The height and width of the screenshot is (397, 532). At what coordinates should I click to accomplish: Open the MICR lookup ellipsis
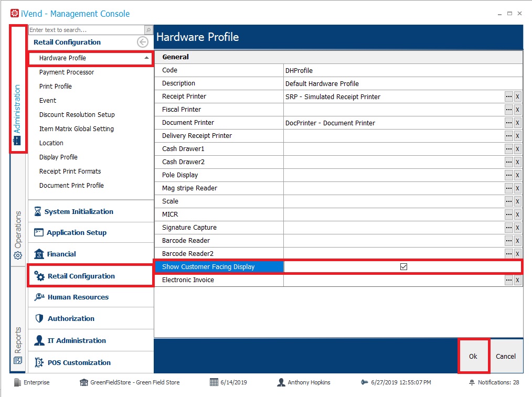click(508, 214)
